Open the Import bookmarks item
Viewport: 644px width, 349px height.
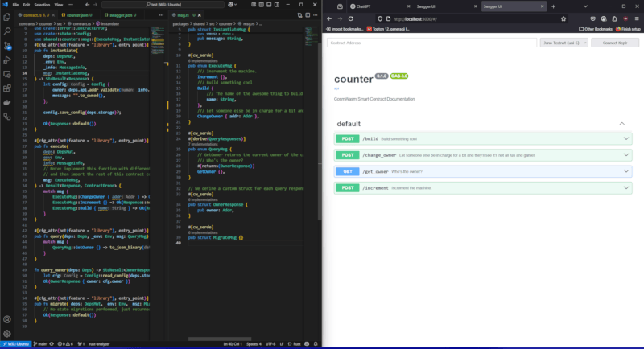click(345, 29)
